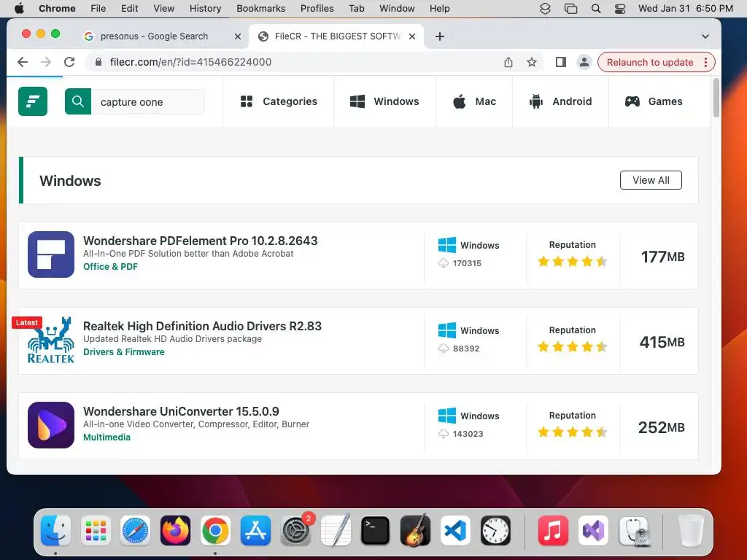The image size is (747, 560).
Task: Click the PDFelement app icon thumbnail
Action: pyautogui.click(x=51, y=254)
